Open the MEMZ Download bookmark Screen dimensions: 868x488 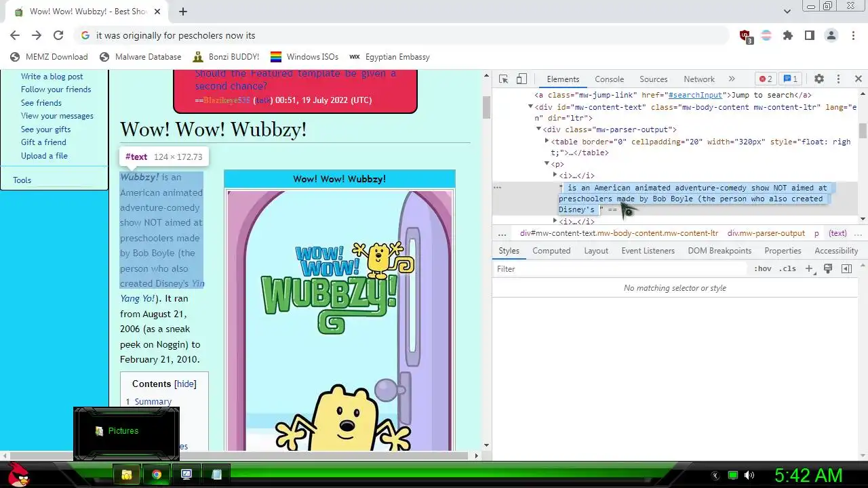(49, 57)
